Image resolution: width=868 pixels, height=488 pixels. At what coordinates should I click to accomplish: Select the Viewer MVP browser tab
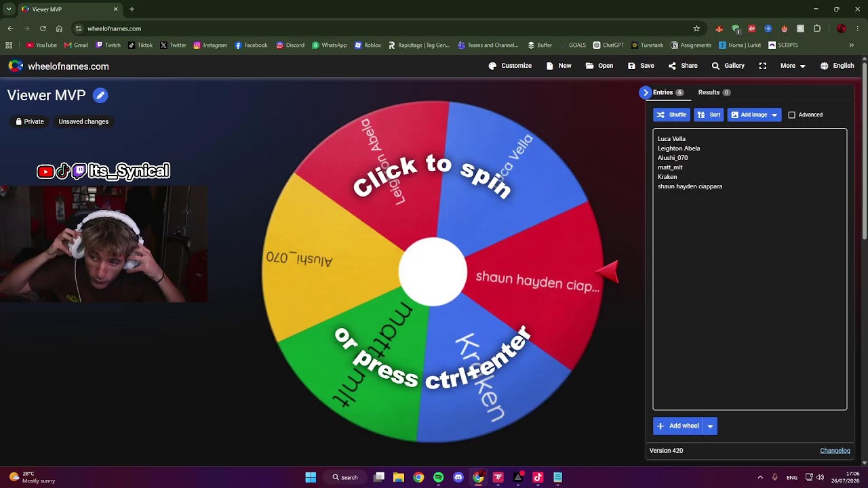pyautogui.click(x=68, y=9)
